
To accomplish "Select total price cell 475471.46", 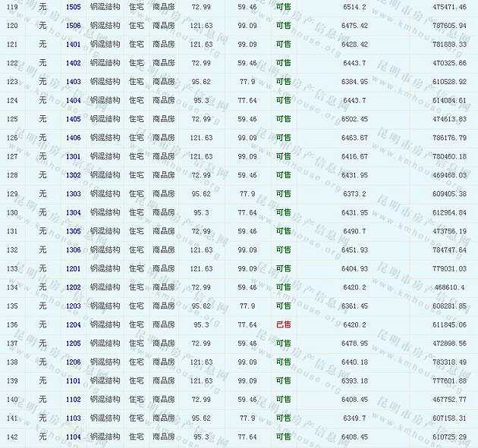I will coord(449,7).
